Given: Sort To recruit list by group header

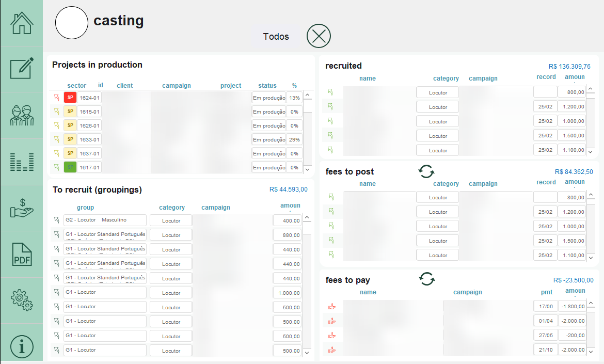Looking at the screenshot, I should 85,207.
